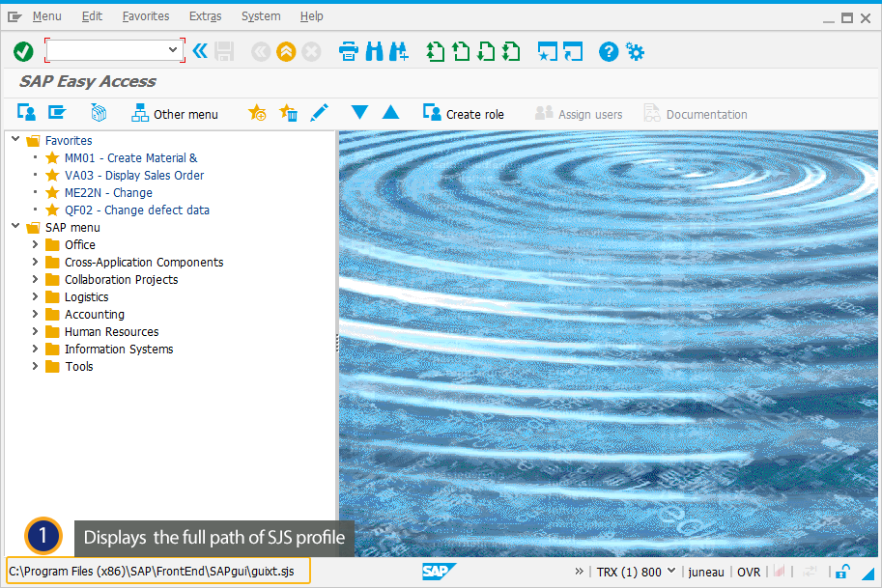Expand the Logistics folder
882x588 pixels.
coord(35,296)
